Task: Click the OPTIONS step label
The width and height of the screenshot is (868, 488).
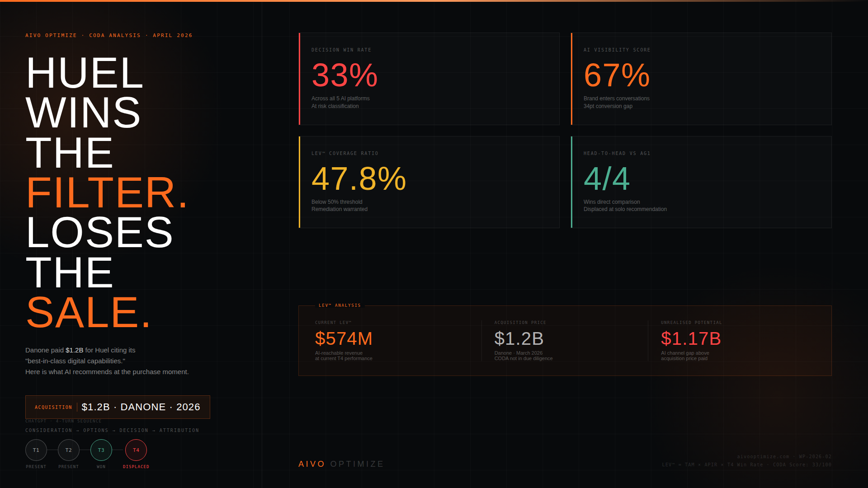Action: pos(96,431)
